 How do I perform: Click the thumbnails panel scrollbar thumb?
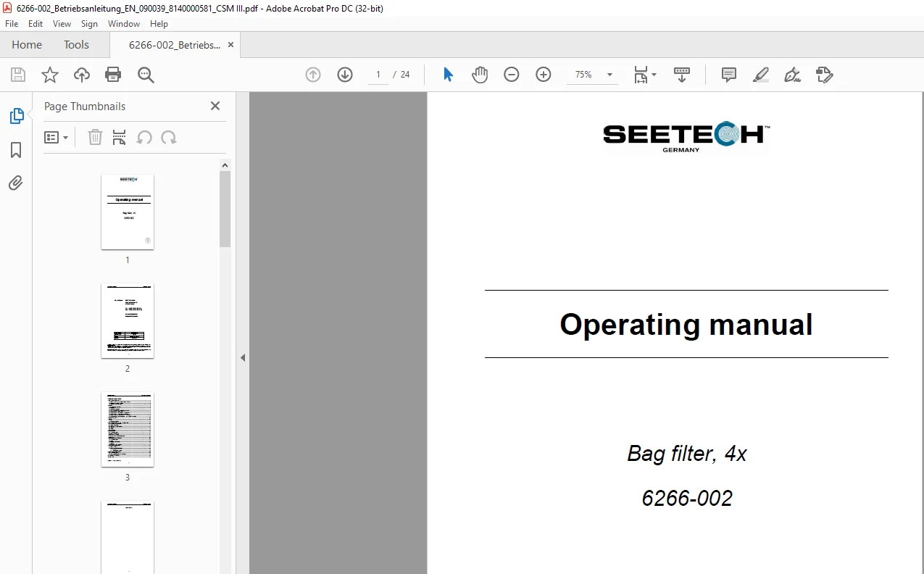[225, 209]
